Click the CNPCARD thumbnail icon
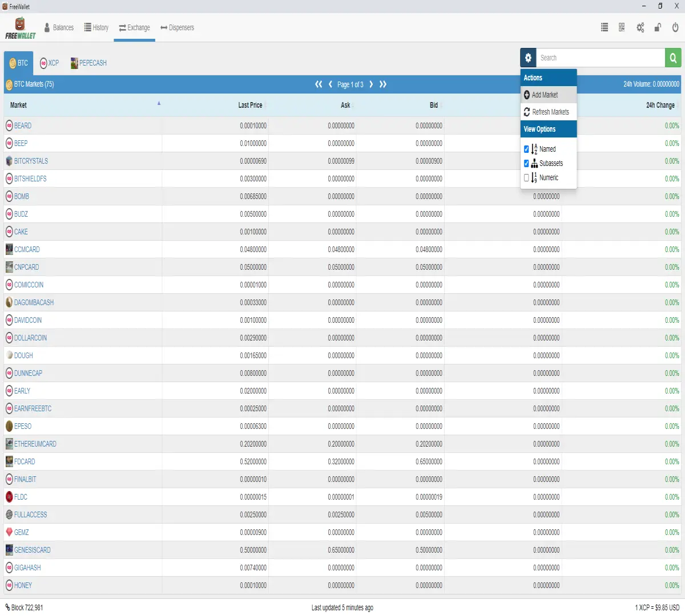685x616 pixels. click(9, 267)
